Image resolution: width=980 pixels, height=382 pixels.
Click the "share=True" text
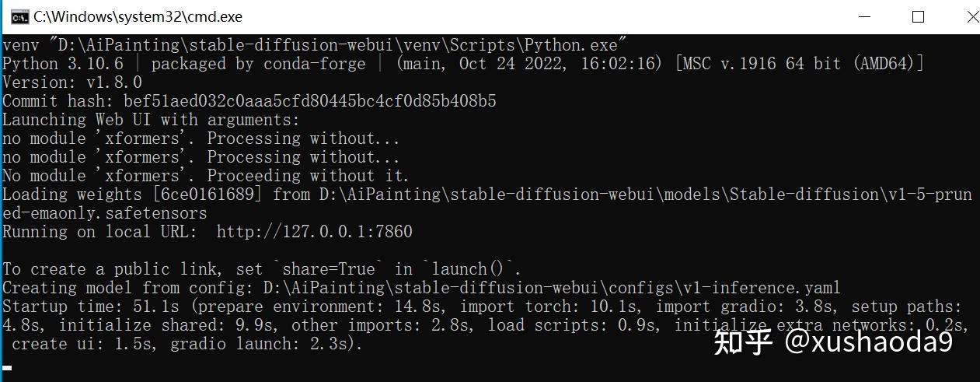tap(328, 269)
